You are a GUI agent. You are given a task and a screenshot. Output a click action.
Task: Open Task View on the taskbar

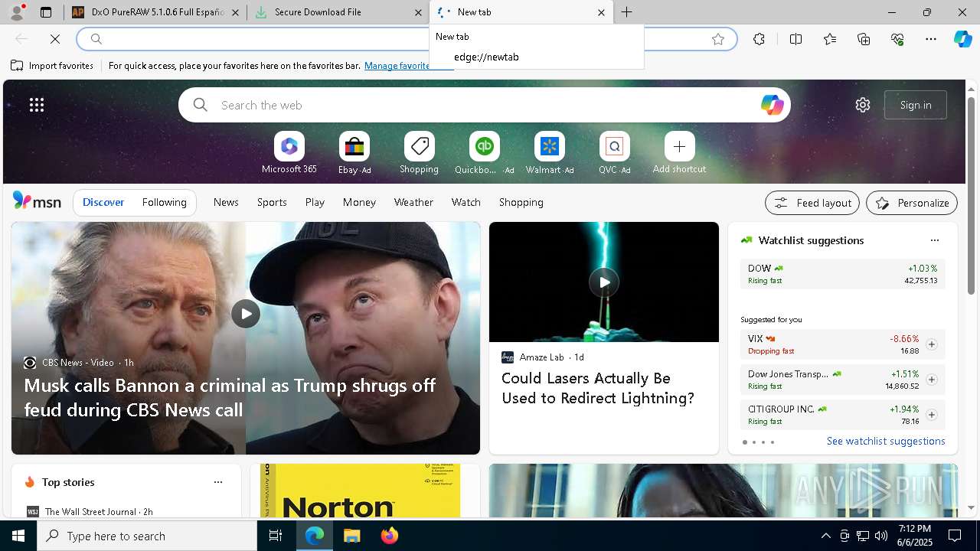(276, 536)
